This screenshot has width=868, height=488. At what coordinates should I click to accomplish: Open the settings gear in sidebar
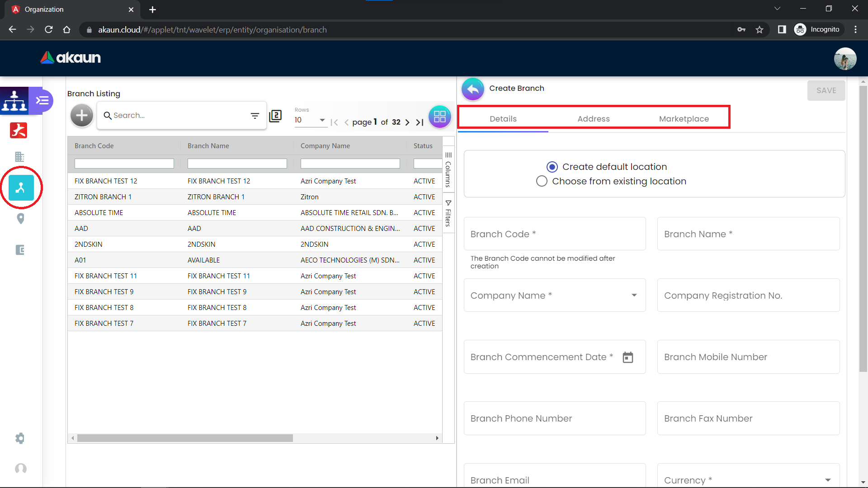[x=20, y=438]
